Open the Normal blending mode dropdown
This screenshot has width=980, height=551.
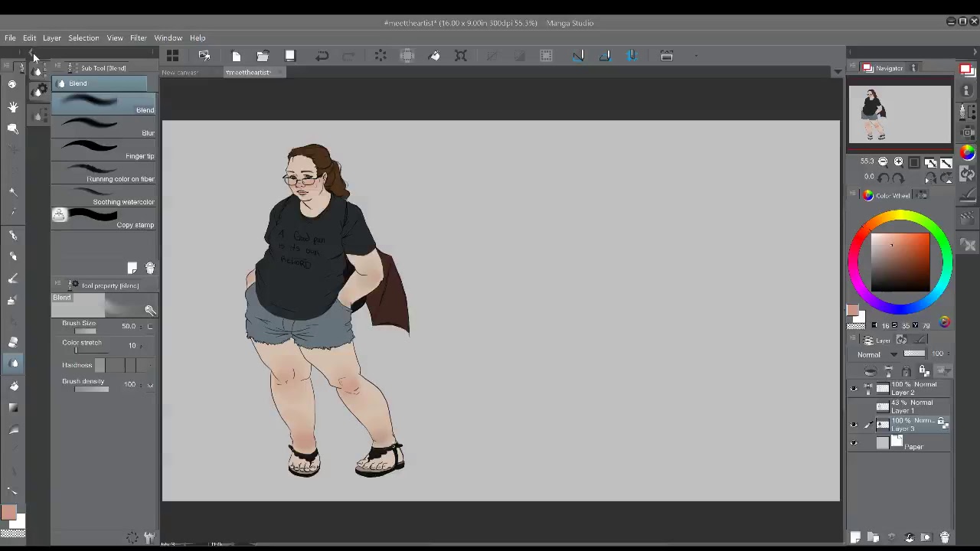pyautogui.click(x=877, y=354)
